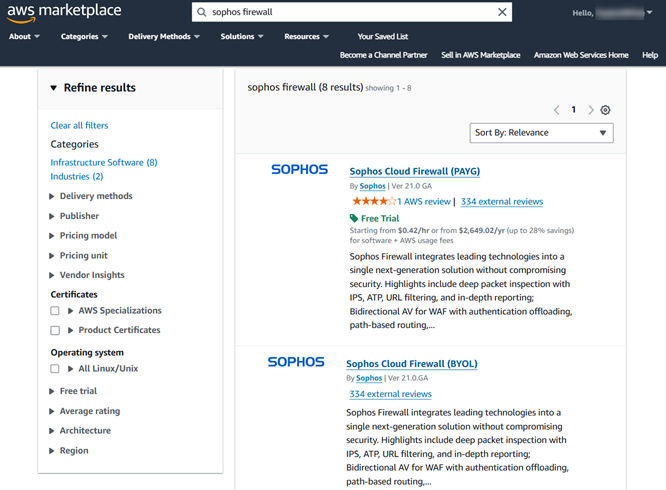The image size is (666, 490).
Task: Clear the search box with X icon
Action: [502, 12]
